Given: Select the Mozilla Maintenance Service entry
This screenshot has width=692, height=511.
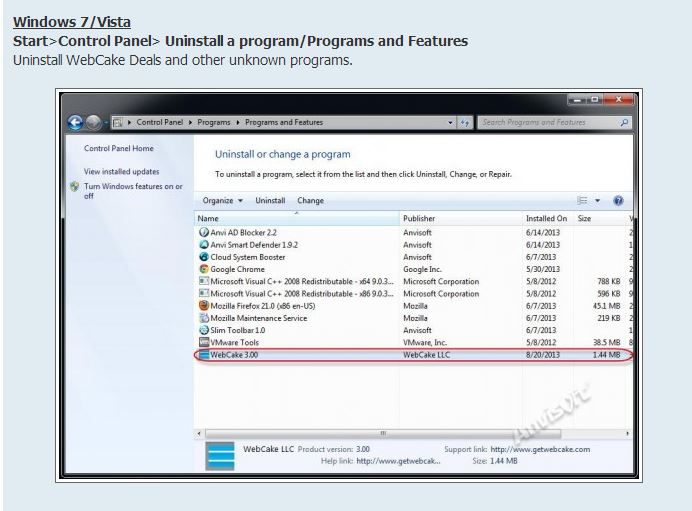Looking at the screenshot, I should click(x=259, y=318).
